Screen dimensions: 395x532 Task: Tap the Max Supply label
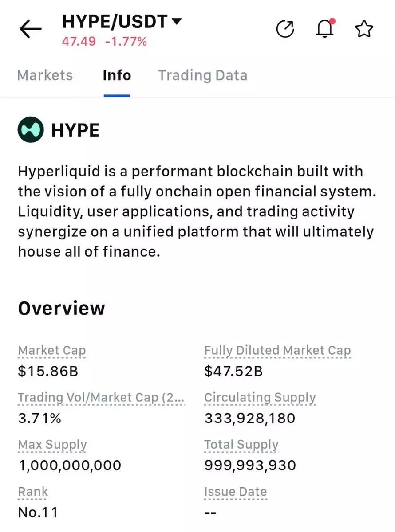(x=52, y=445)
